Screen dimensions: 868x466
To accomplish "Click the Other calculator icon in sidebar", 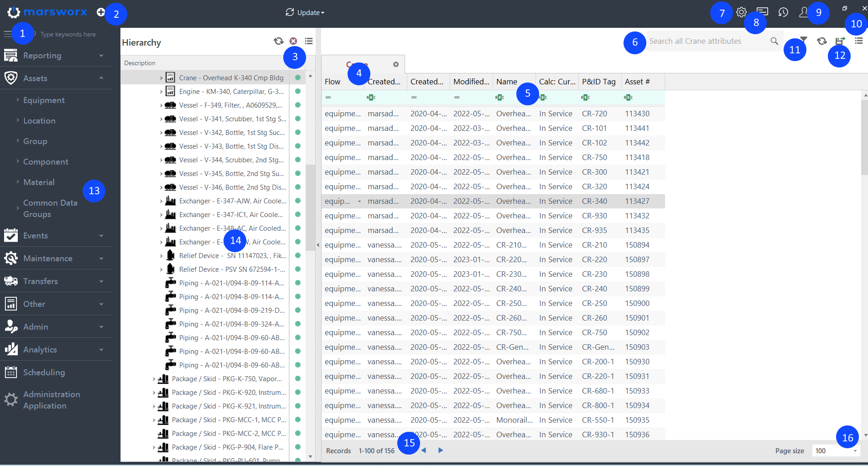I will (11, 304).
